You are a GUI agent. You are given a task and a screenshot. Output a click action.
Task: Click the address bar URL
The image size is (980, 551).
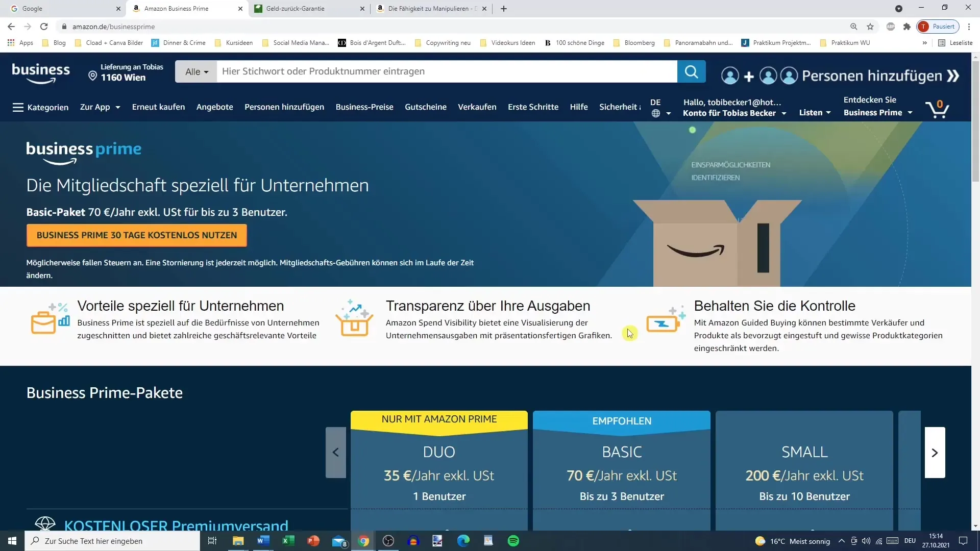point(113,27)
